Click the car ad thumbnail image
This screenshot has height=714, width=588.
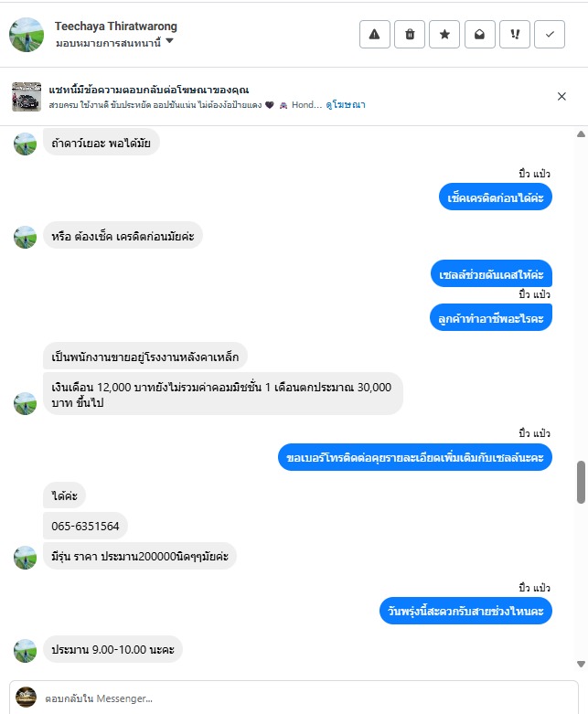pyautogui.click(x=27, y=97)
